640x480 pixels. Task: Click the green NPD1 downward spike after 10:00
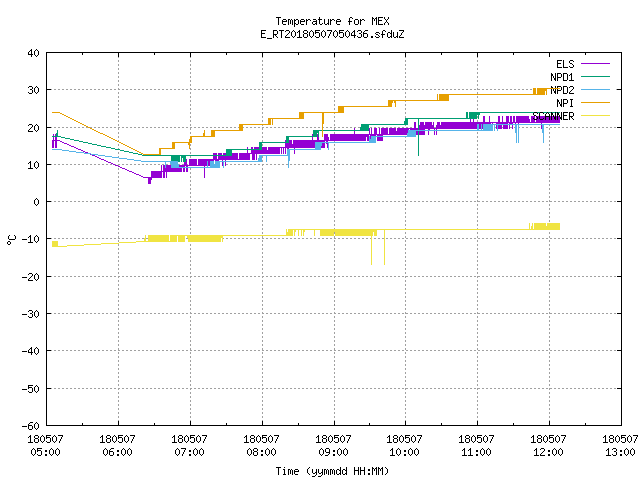pyautogui.click(x=418, y=138)
